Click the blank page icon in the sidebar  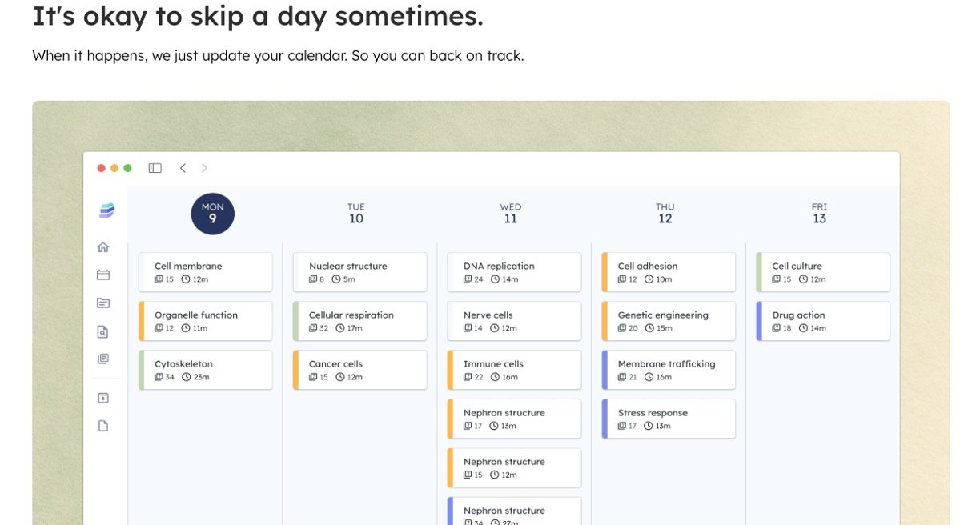click(x=103, y=426)
